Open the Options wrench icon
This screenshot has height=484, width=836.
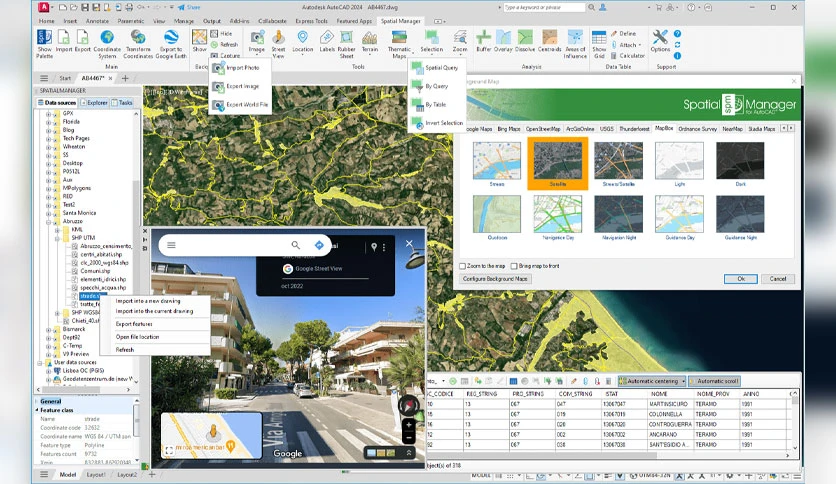[x=660, y=37]
